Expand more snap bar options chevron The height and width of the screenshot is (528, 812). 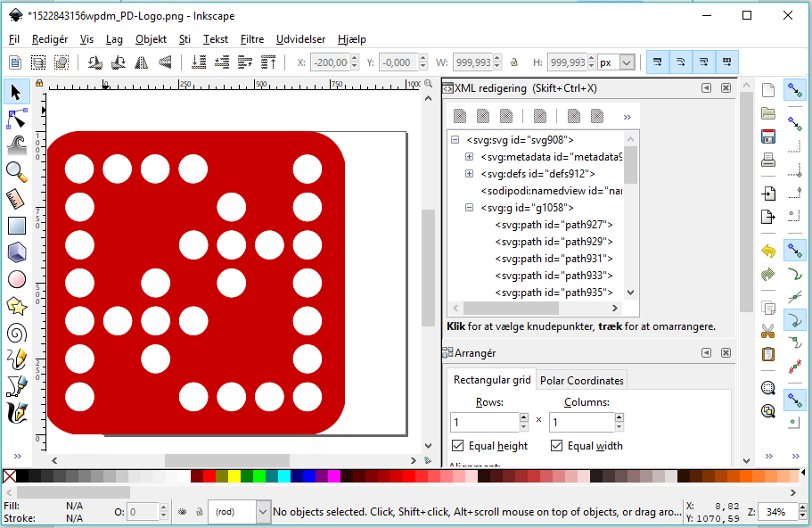click(796, 456)
